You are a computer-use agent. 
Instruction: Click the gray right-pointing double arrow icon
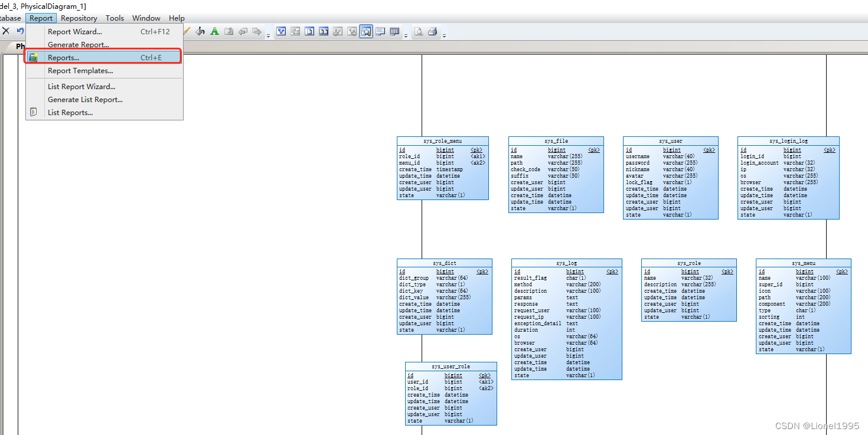pos(257,31)
